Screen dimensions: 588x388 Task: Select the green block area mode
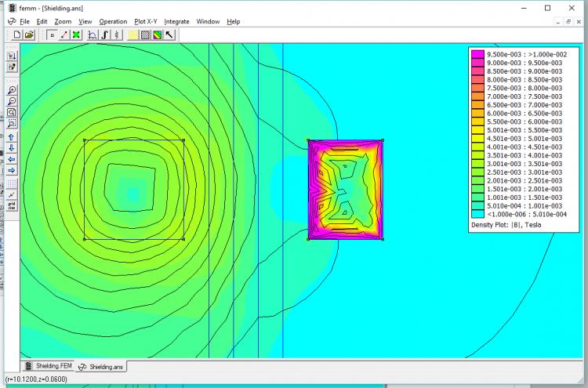click(x=76, y=34)
